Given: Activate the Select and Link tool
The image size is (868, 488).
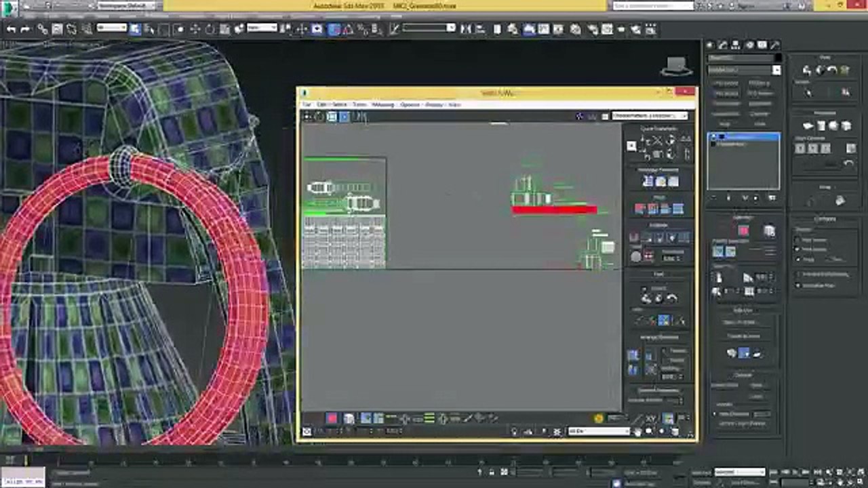Looking at the screenshot, I should pos(42,29).
